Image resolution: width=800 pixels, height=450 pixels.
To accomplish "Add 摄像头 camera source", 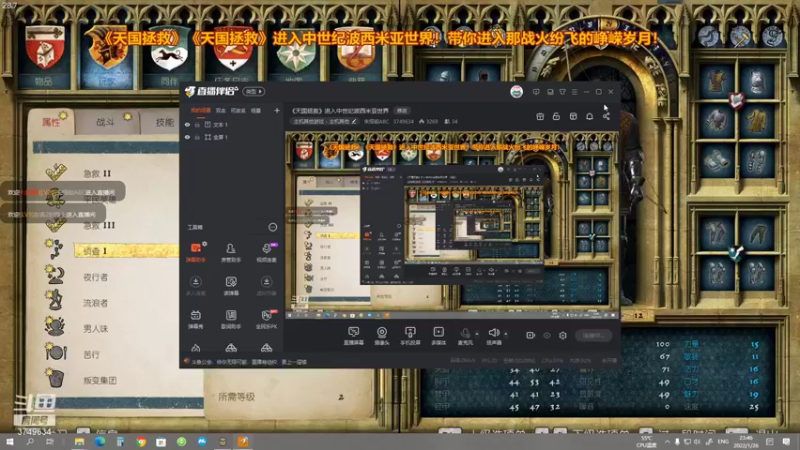I will (382, 336).
